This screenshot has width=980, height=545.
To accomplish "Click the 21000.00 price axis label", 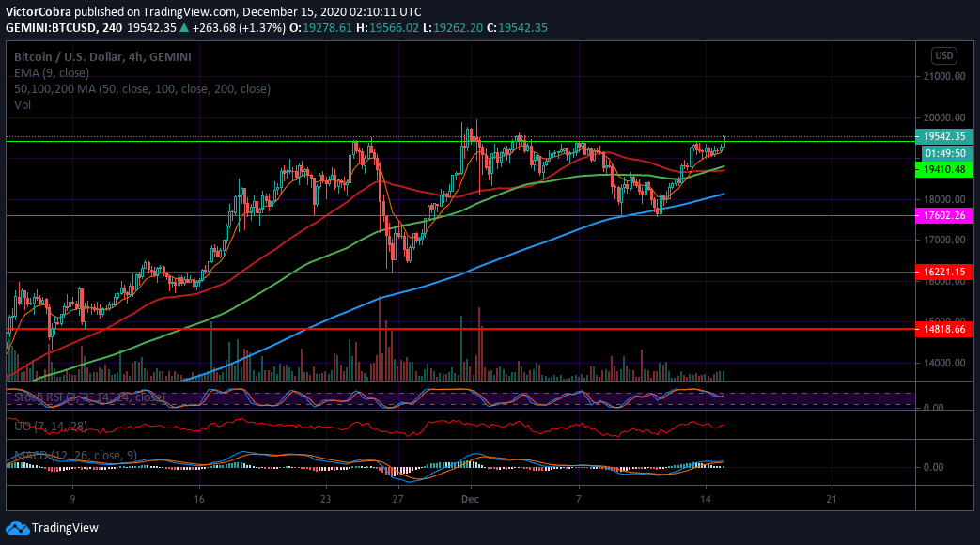I will 943,76.
